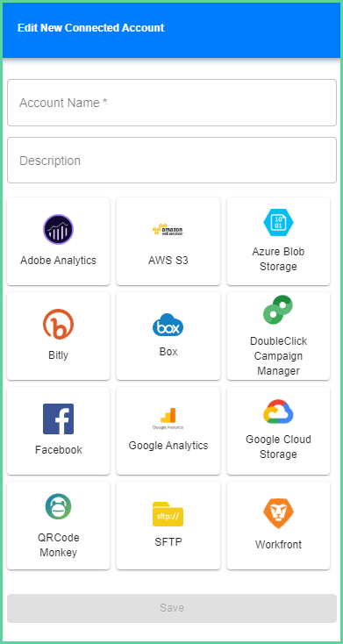The image size is (343, 644).
Task: Click into the Description field
Action: 172,161
